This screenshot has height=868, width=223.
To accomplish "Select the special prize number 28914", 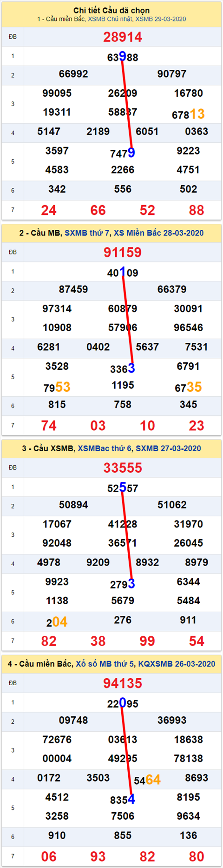I will (123, 37).
